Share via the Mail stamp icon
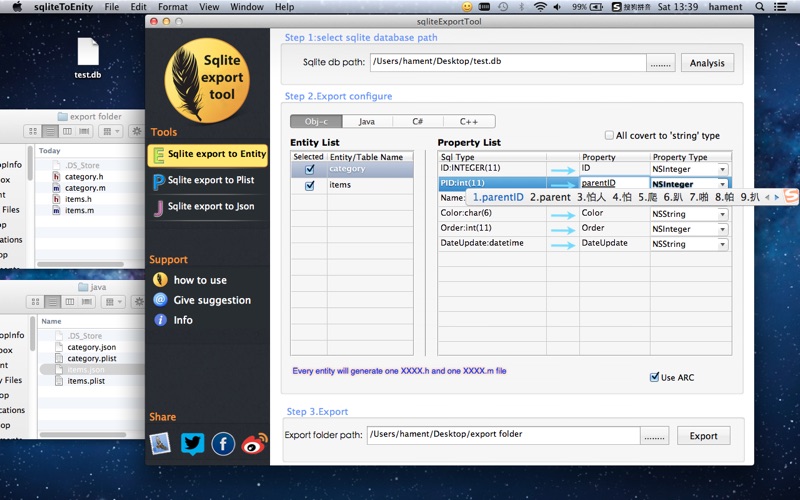This screenshot has height=500, width=800. tap(160, 444)
